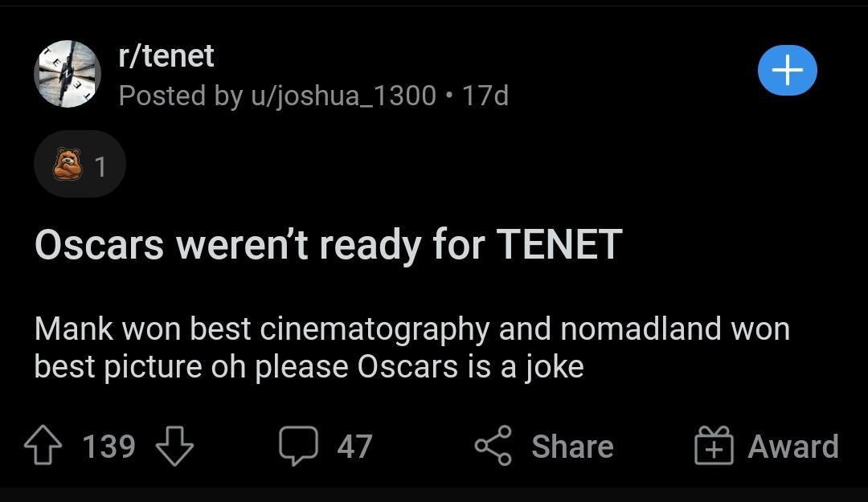Screen dimensions: 868x502
Task: Open post titled "Oscars weren't ready for TENET"
Action: click(328, 244)
